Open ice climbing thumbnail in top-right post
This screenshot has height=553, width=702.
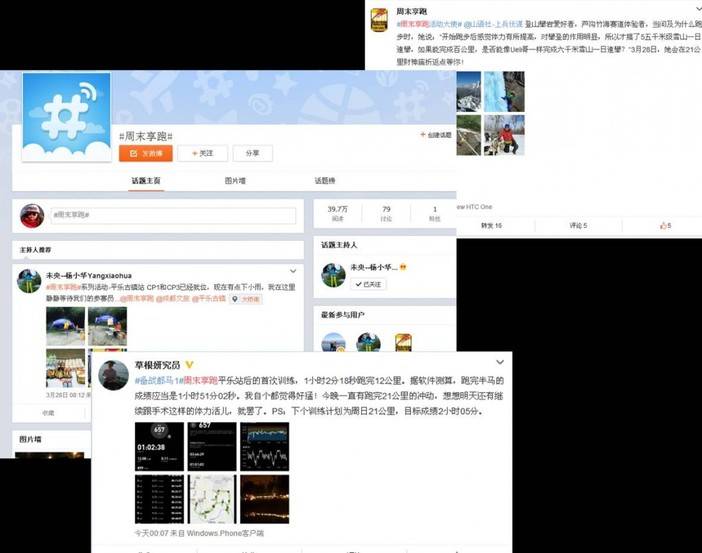tap(504, 92)
